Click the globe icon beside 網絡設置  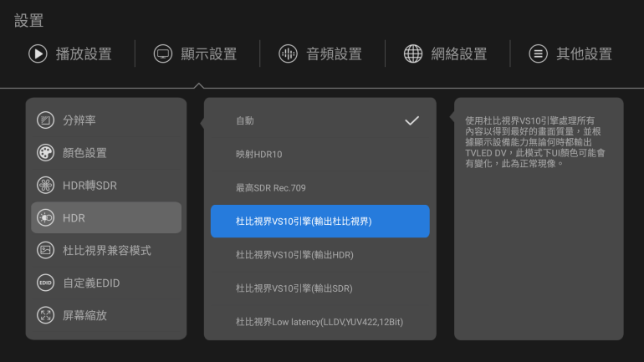413,54
